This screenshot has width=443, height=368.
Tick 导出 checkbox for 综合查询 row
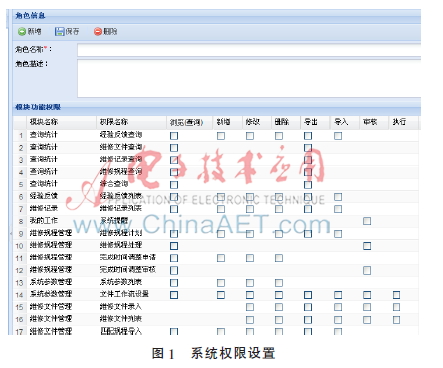point(308,184)
